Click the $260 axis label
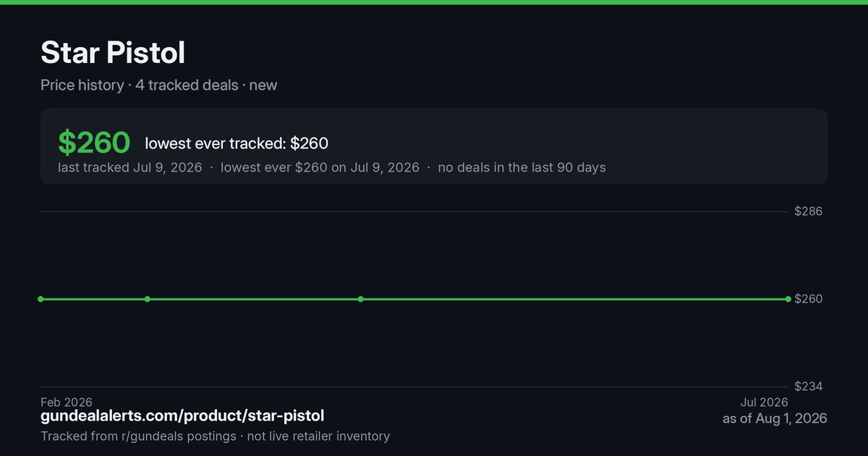The image size is (868, 456). (x=809, y=299)
